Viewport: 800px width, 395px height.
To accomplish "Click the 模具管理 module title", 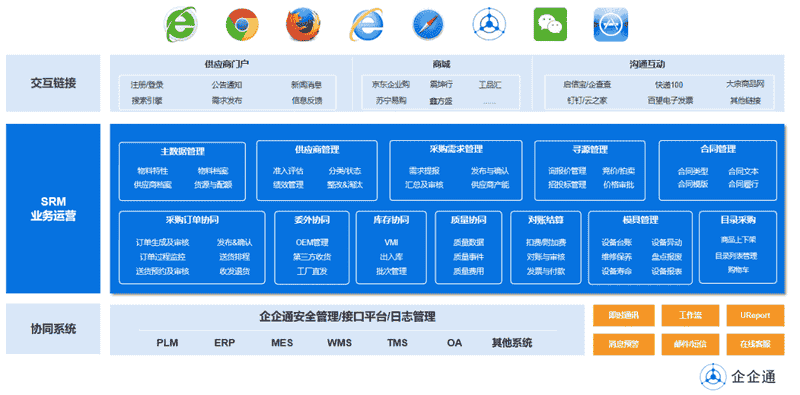I will pos(640,220).
